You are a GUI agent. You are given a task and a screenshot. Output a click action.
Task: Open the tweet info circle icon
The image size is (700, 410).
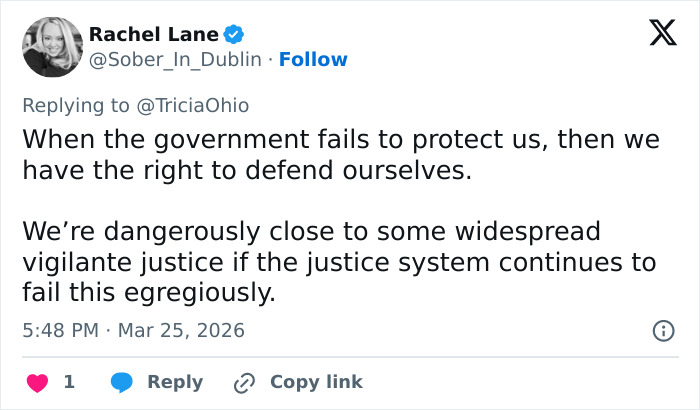point(662,330)
